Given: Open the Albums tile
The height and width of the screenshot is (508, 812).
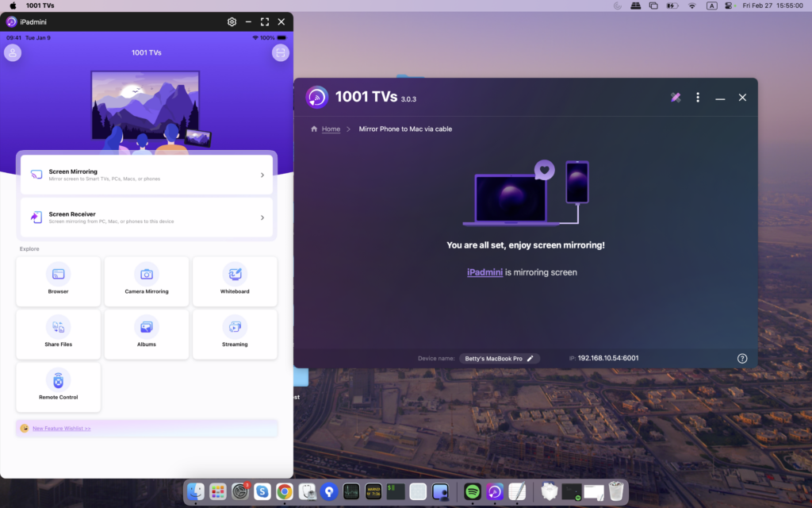Looking at the screenshot, I should [x=147, y=334].
